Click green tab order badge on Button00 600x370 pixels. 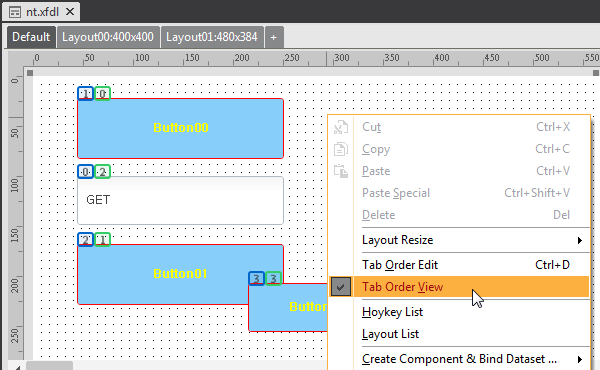(103, 94)
